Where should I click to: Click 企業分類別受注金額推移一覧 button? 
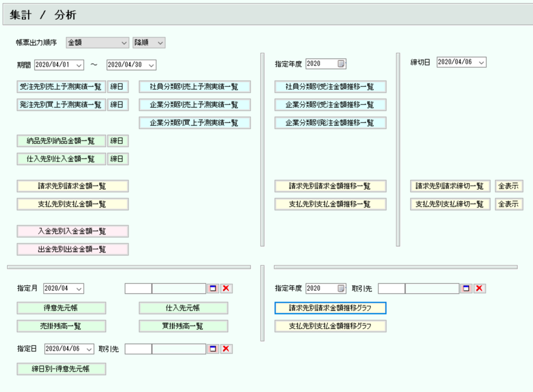330,105
